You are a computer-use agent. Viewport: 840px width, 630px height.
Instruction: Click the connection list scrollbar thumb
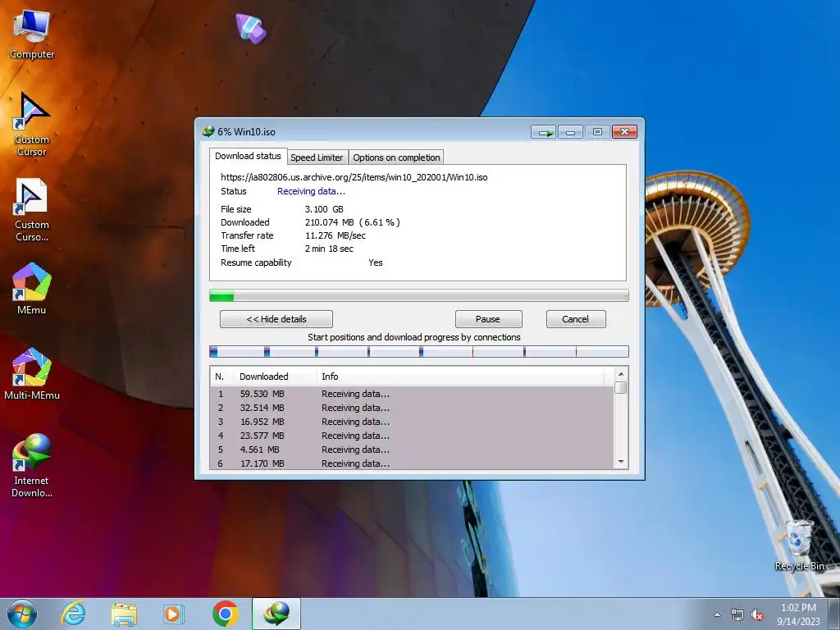click(x=621, y=387)
